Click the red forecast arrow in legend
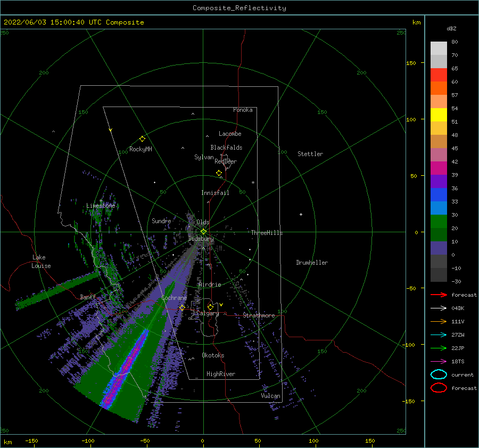This screenshot has width=479, height=448. tap(439, 295)
